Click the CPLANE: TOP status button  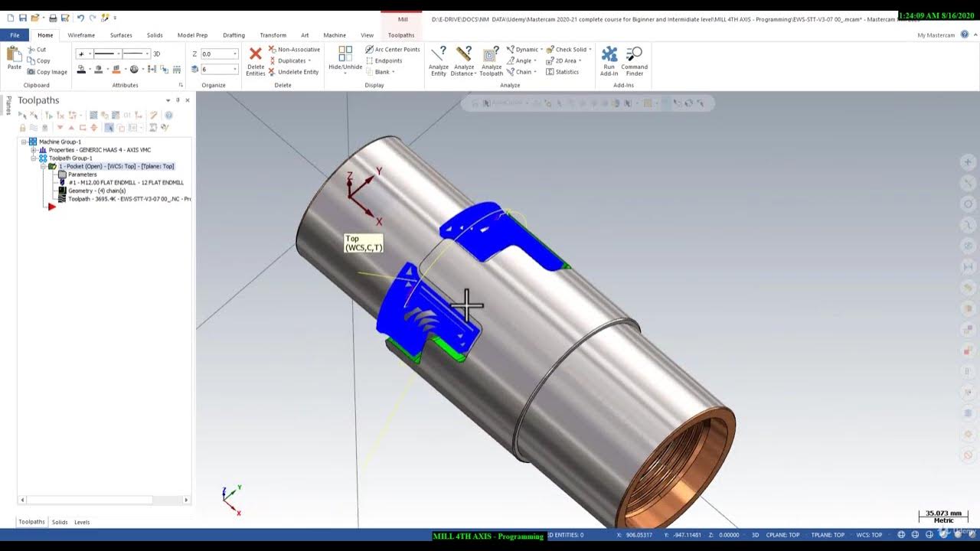click(x=784, y=535)
